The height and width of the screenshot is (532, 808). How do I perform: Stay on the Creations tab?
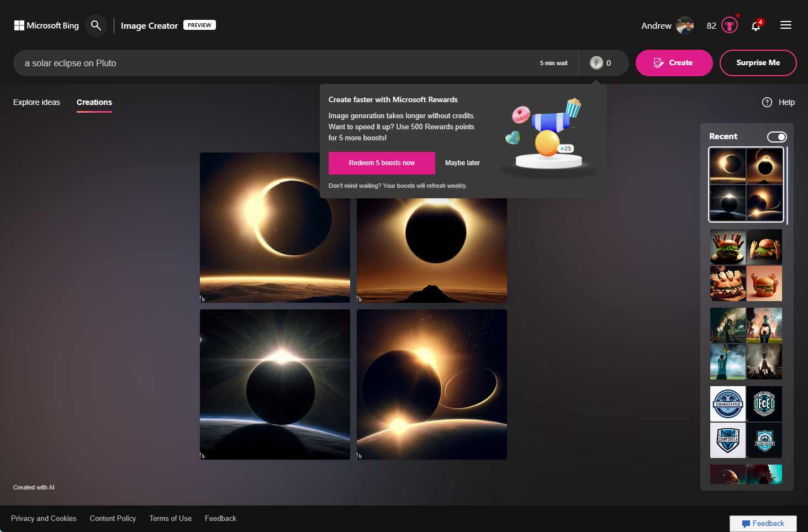pos(94,102)
